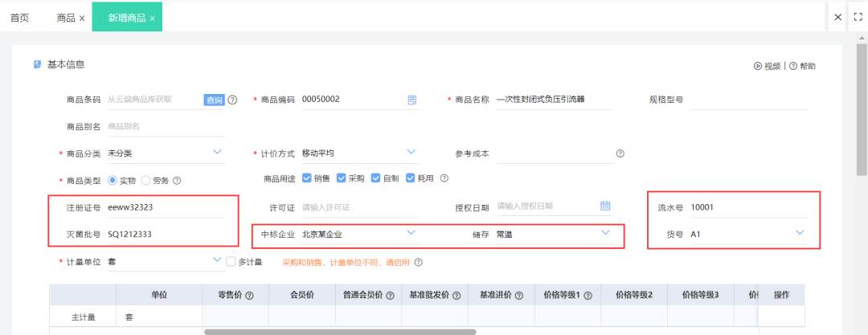
Task: Click the 价格等级3 column header
Action: click(x=700, y=295)
